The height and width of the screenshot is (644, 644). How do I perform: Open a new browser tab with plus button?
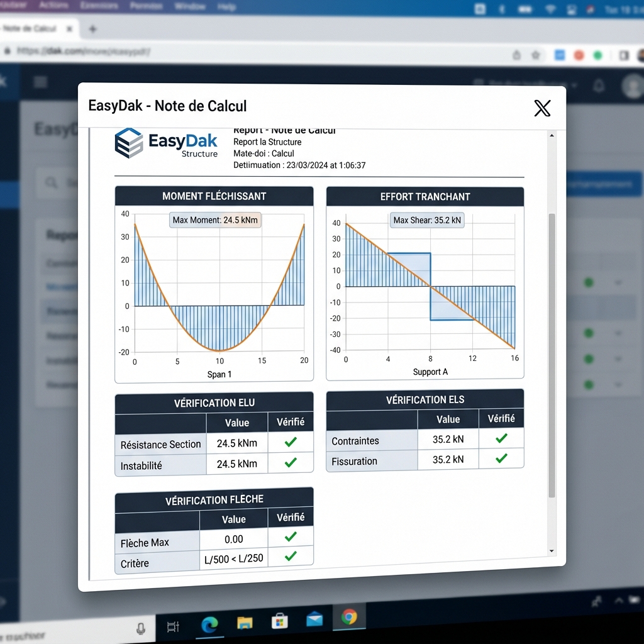pos(93,29)
